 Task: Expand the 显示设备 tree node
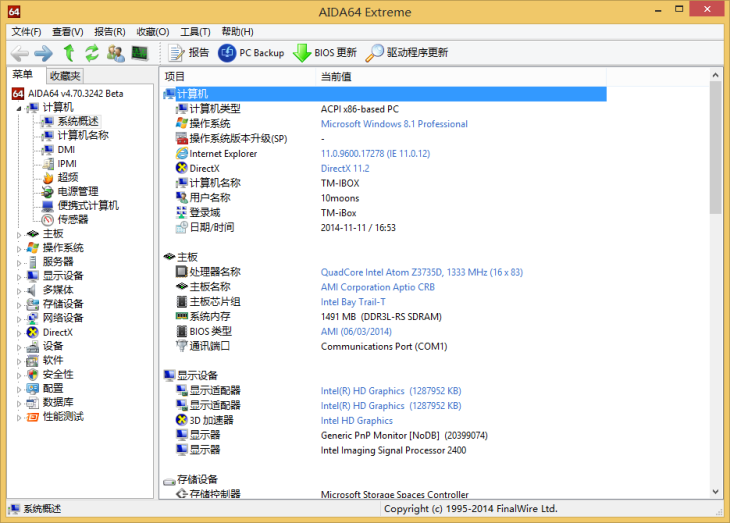tap(19, 277)
